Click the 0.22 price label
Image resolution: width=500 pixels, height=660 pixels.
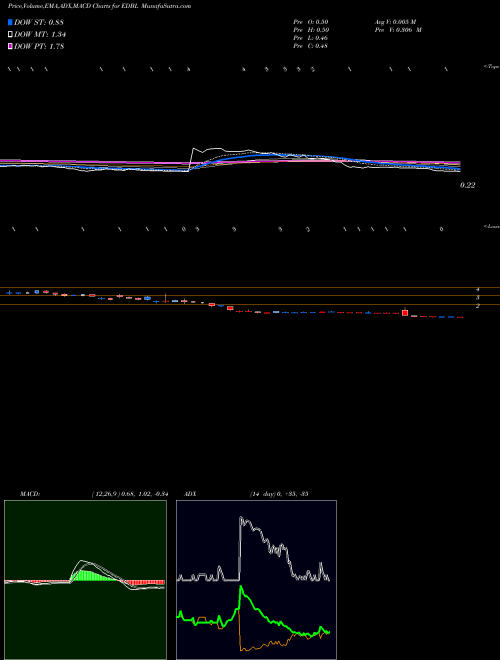(x=468, y=185)
